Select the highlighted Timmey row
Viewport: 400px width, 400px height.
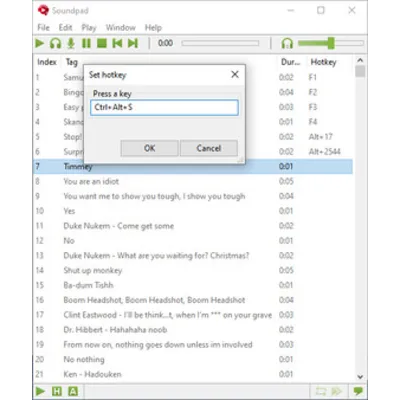[193, 166]
